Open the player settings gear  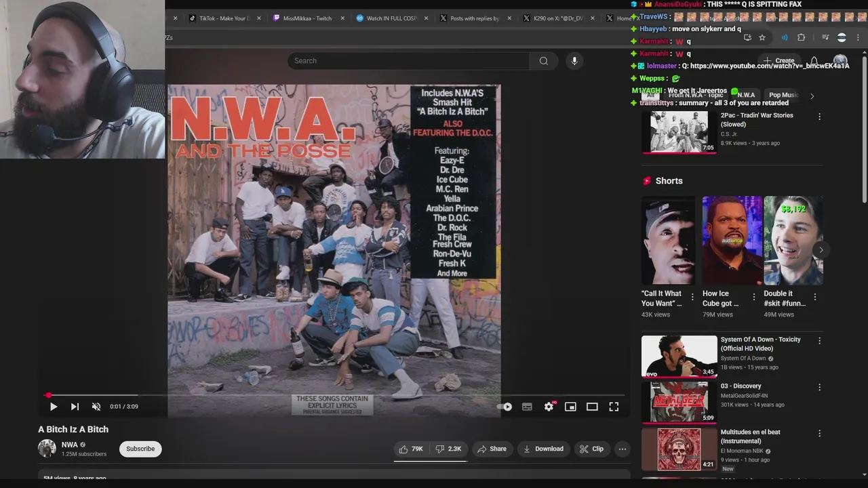tap(549, 407)
